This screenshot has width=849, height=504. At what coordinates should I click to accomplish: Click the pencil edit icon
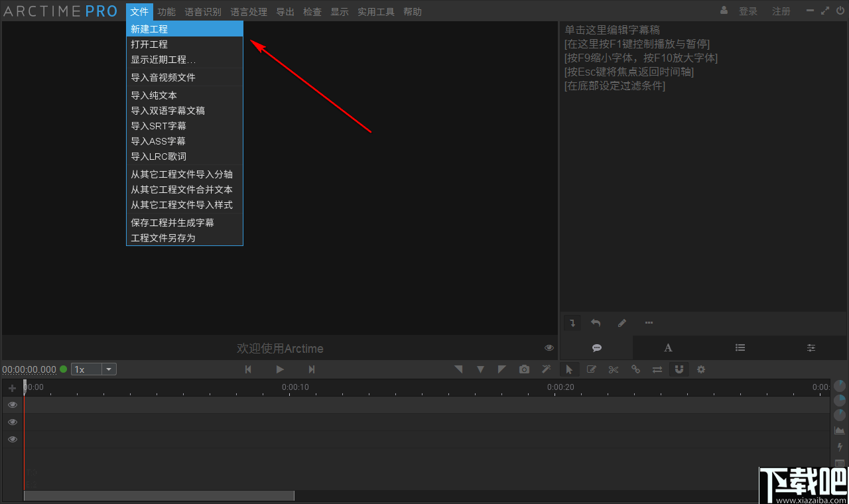621,322
